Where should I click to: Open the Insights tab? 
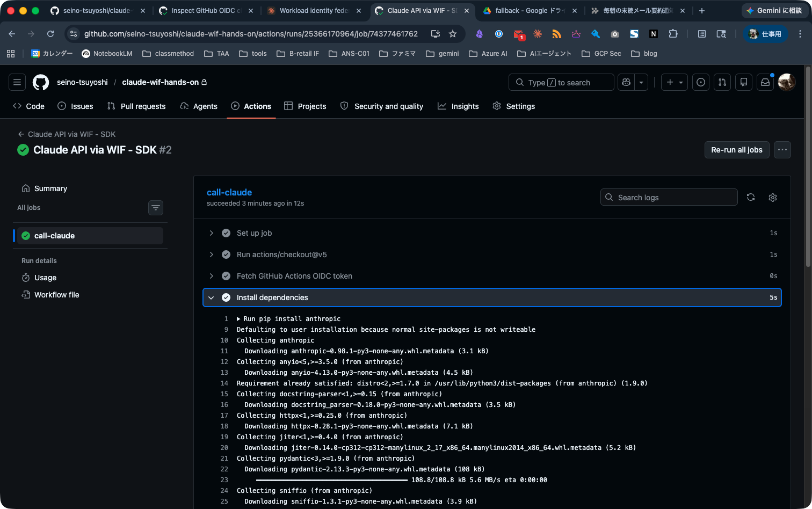[x=458, y=106]
